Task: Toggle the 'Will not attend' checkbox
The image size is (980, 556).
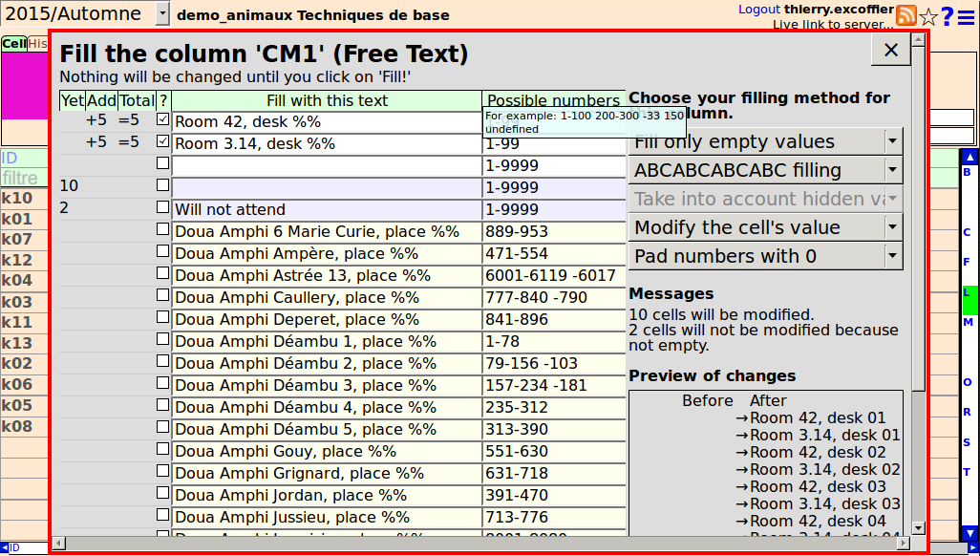Action: tap(162, 208)
